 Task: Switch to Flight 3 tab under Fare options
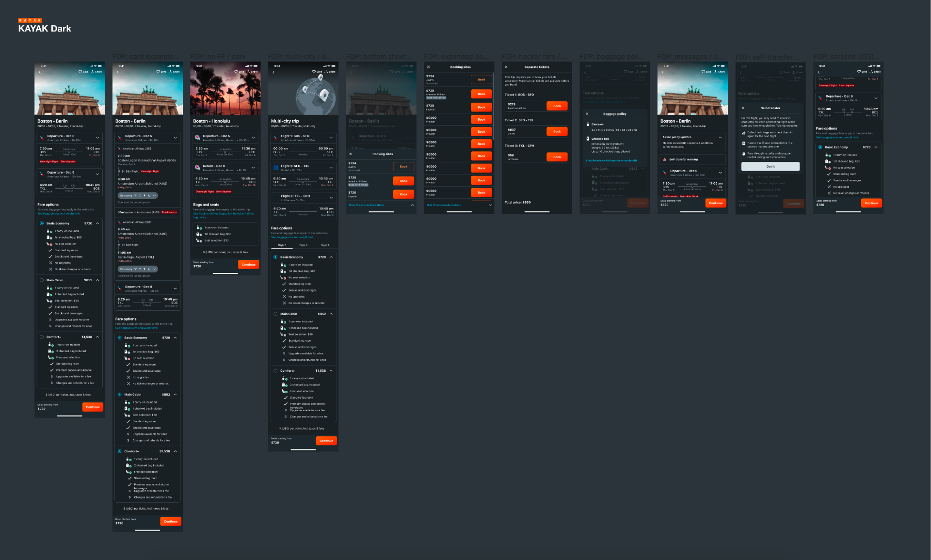tap(324, 245)
